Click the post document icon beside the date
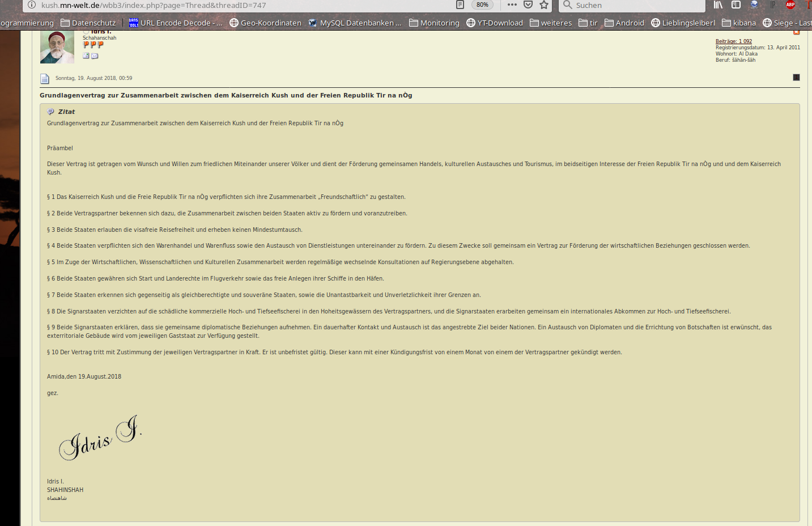The height and width of the screenshot is (526, 812). [45, 79]
